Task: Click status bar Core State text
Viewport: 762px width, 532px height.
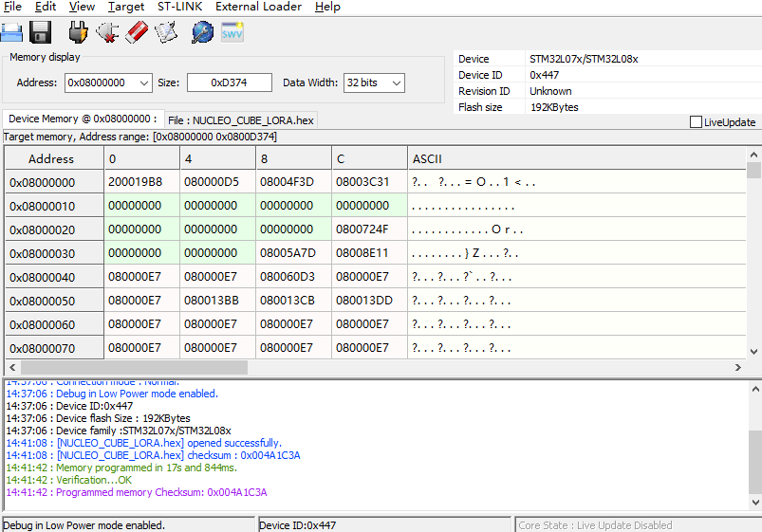Action: 595,525
